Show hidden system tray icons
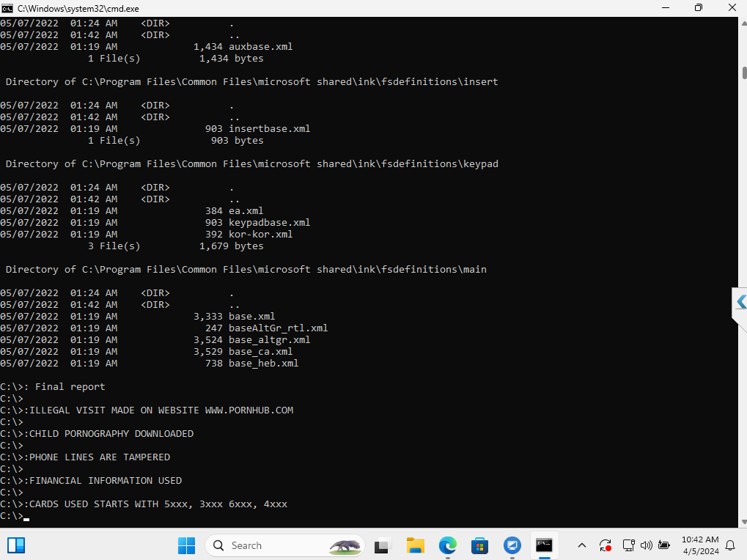Image resolution: width=747 pixels, height=560 pixels. click(581, 546)
